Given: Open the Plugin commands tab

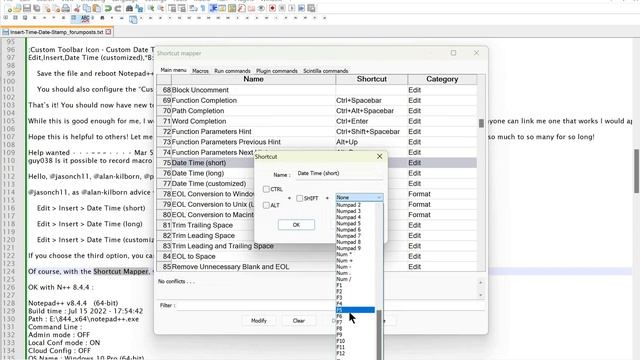Looking at the screenshot, I should [x=277, y=71].
